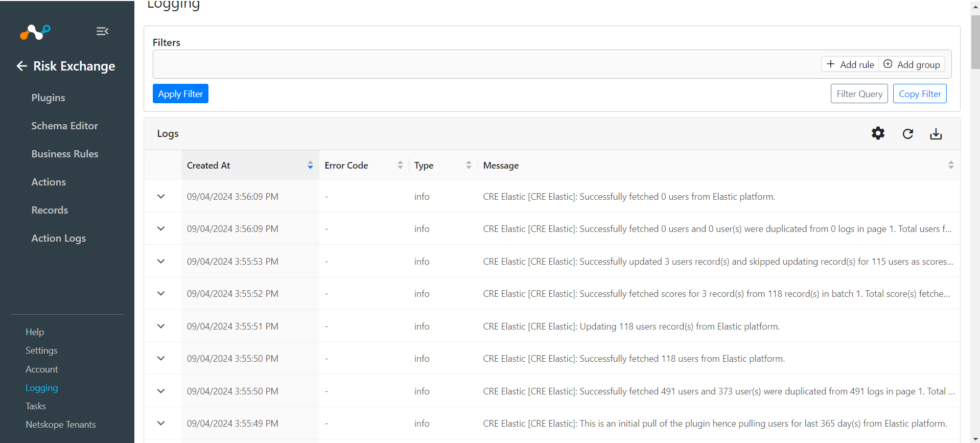
Task: Click the Netskope logo icon
Action: click(x=35, y=32)
